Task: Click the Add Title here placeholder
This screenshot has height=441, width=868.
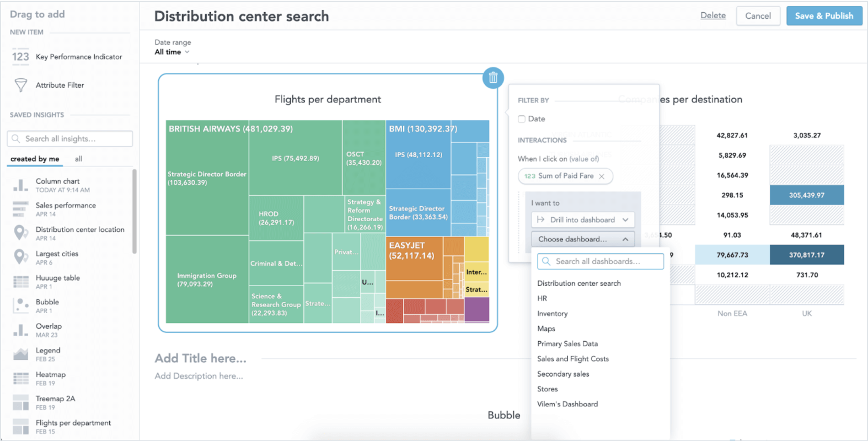Action: (201, 358)
